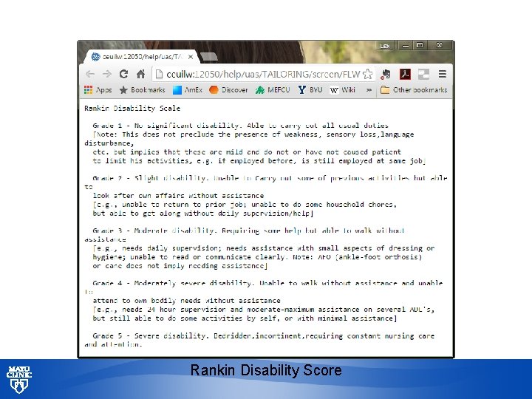Open the MEFCU bookmark

(273, 90)
